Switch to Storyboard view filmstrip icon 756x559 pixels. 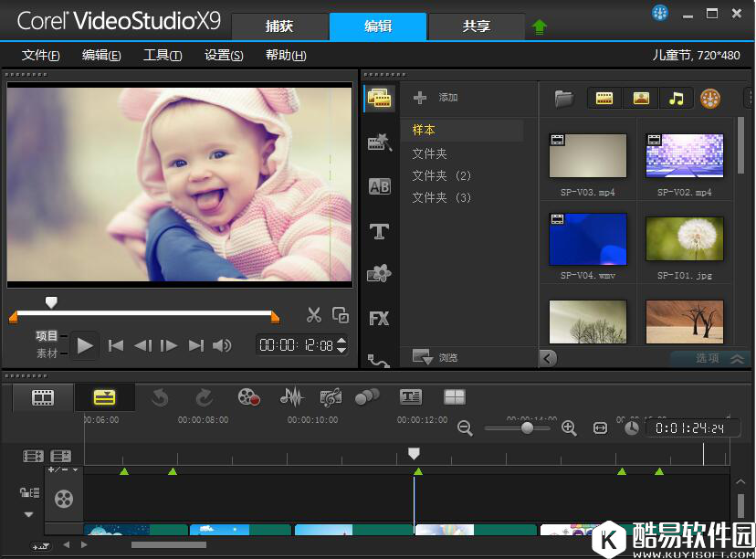coord(43,397)
